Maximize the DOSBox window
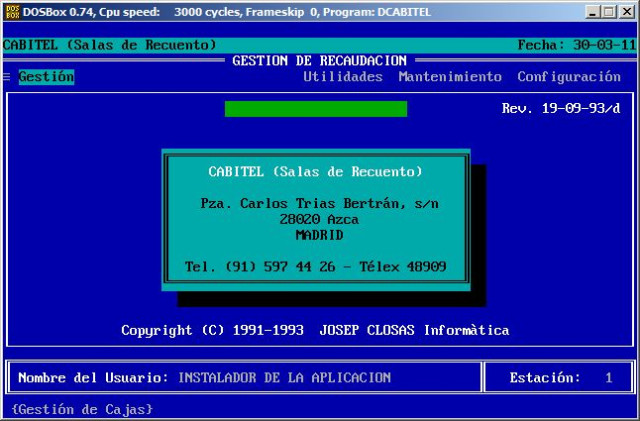This screenshot has width=640, height=421. [608, 12]
